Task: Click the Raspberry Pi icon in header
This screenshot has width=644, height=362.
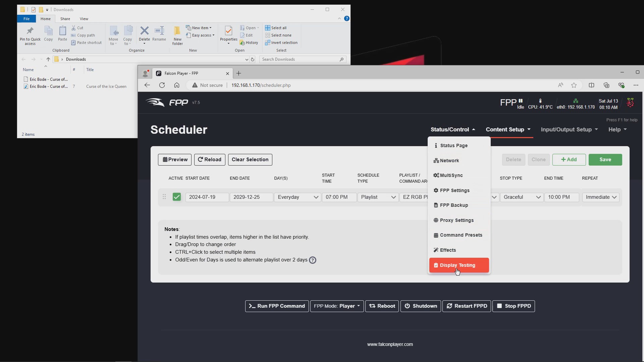Action: click(630, 103)
